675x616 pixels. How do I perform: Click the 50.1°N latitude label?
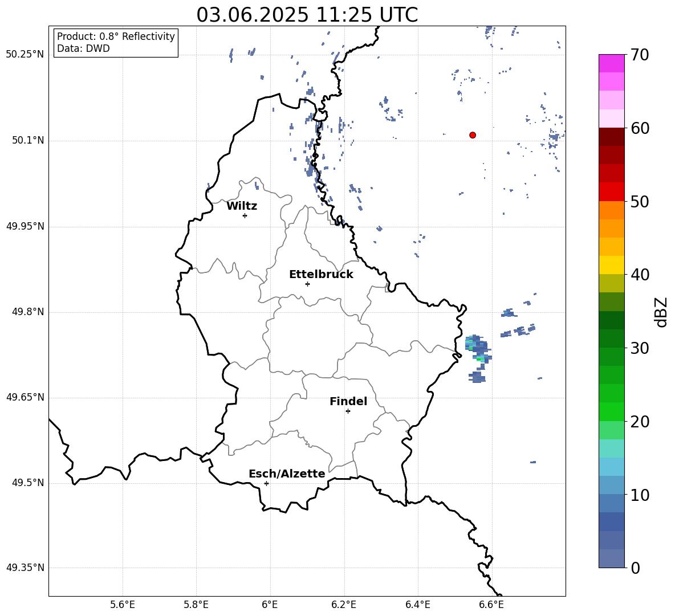[x=28, y=141]
